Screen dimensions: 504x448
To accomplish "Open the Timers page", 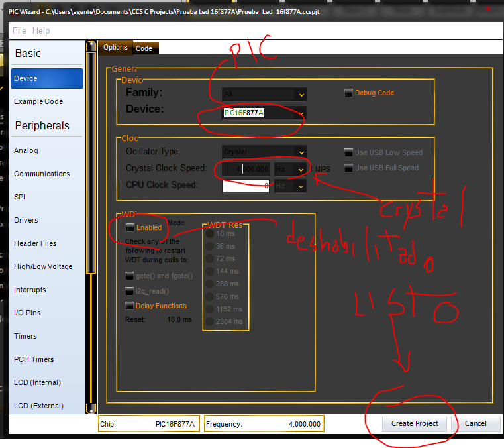I will click(47, 336).
